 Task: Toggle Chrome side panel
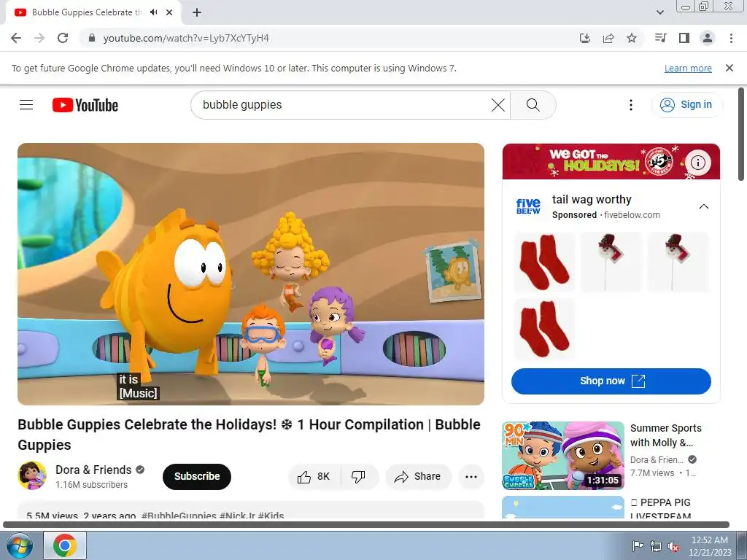[684, 38]
